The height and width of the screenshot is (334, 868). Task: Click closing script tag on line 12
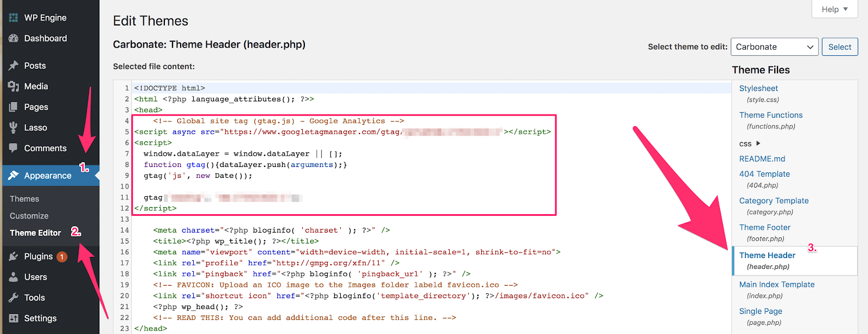click(155, 208)
